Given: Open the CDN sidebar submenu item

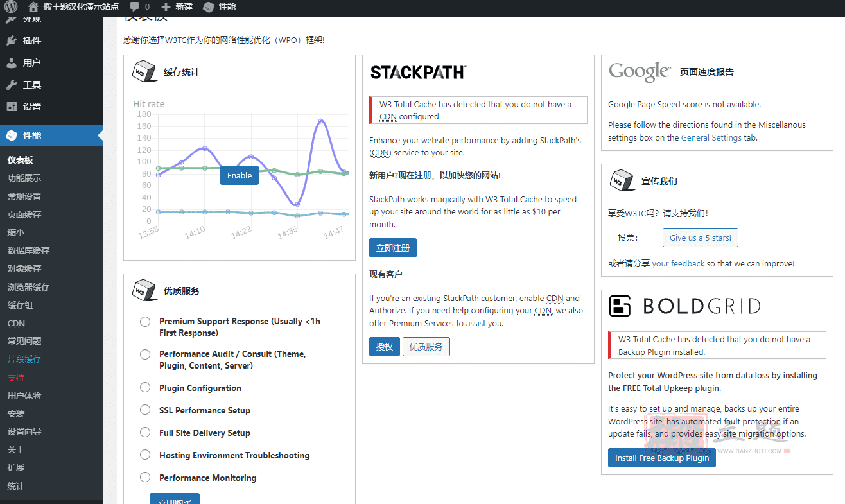Looking at the screenshot, I should click(16, 323).
